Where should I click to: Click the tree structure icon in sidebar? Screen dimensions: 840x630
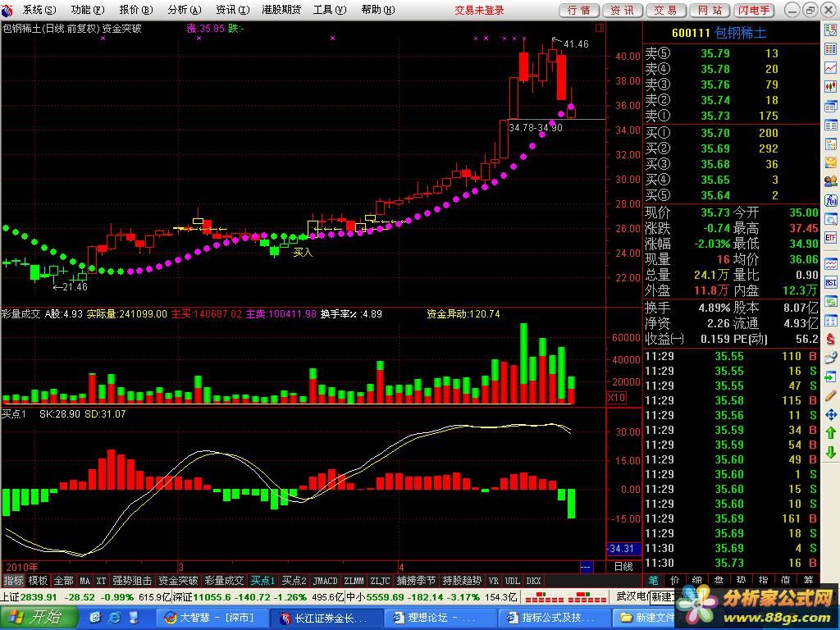coord(830,144)
